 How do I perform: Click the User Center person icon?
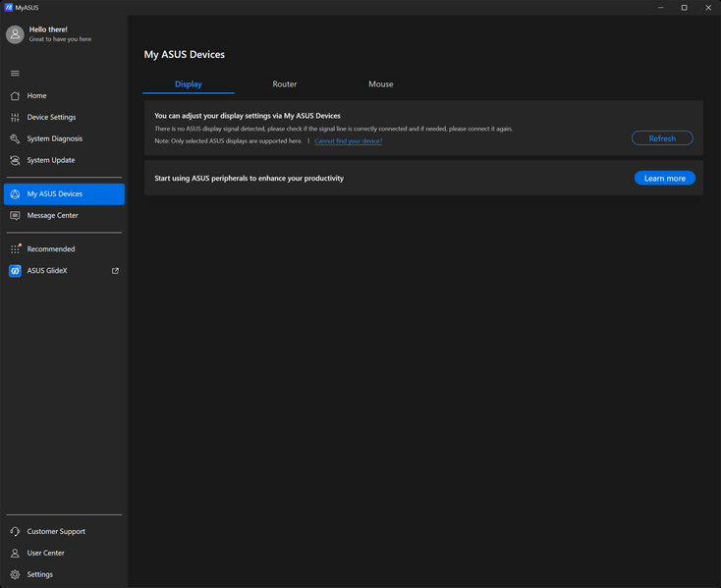pos(15,553)
